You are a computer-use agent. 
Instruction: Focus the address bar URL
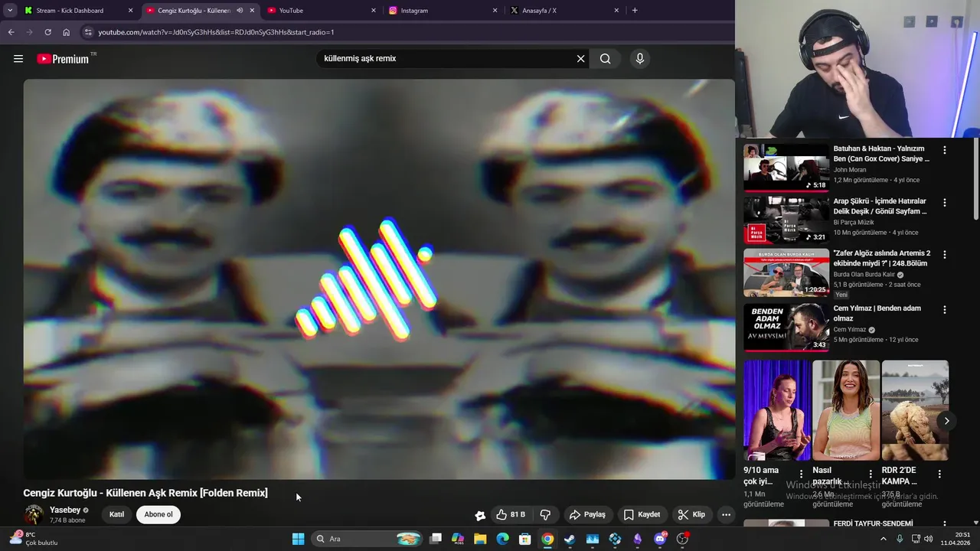[216, 32]
